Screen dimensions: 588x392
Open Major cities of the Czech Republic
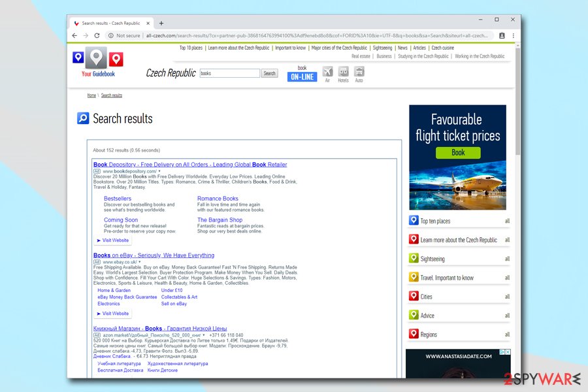339,48
